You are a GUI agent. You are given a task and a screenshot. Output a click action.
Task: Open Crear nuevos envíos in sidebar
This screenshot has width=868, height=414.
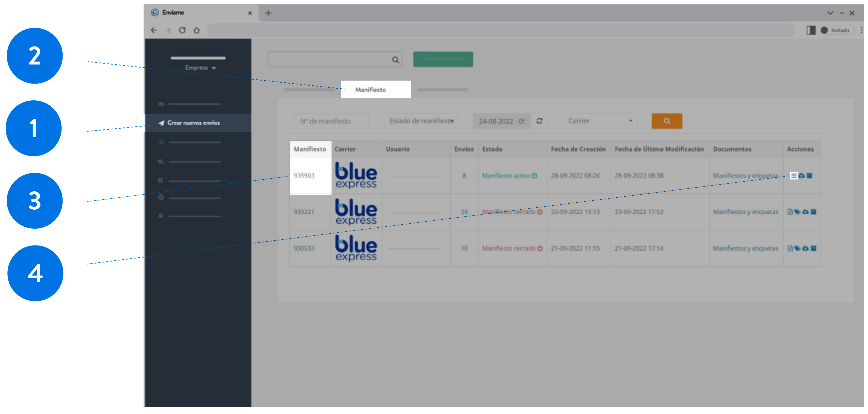193,123
